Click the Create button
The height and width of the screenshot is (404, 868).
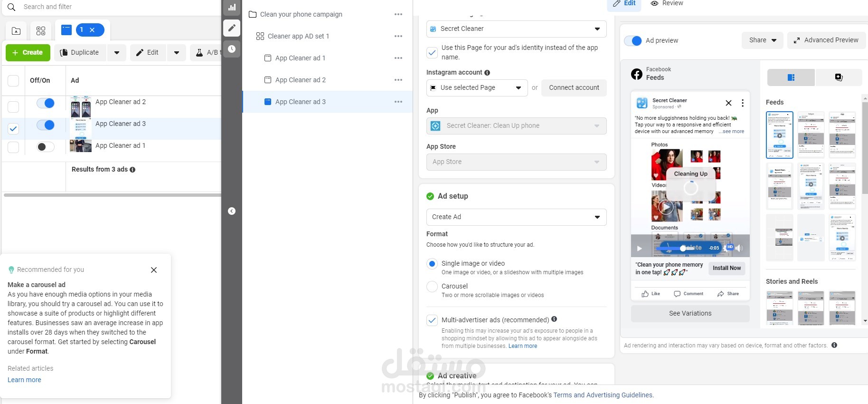tap(28, 52)
